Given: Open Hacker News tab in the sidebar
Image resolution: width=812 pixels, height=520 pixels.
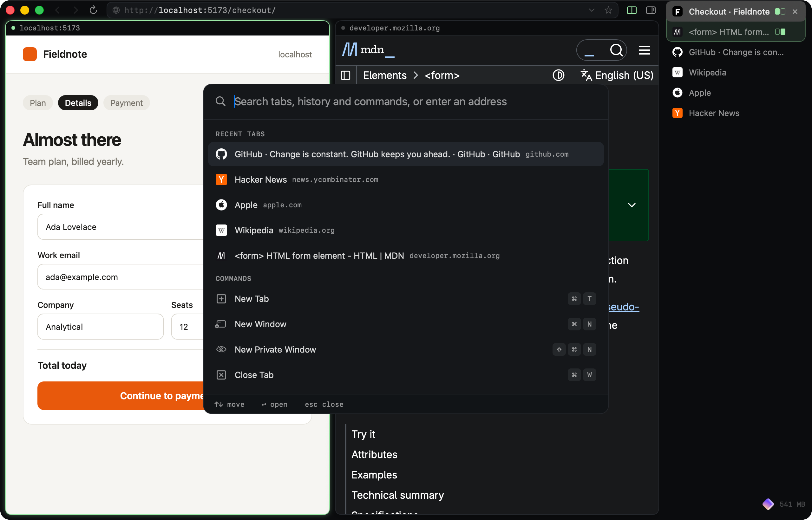Looking at the screenshot, I should click(735, 113).
